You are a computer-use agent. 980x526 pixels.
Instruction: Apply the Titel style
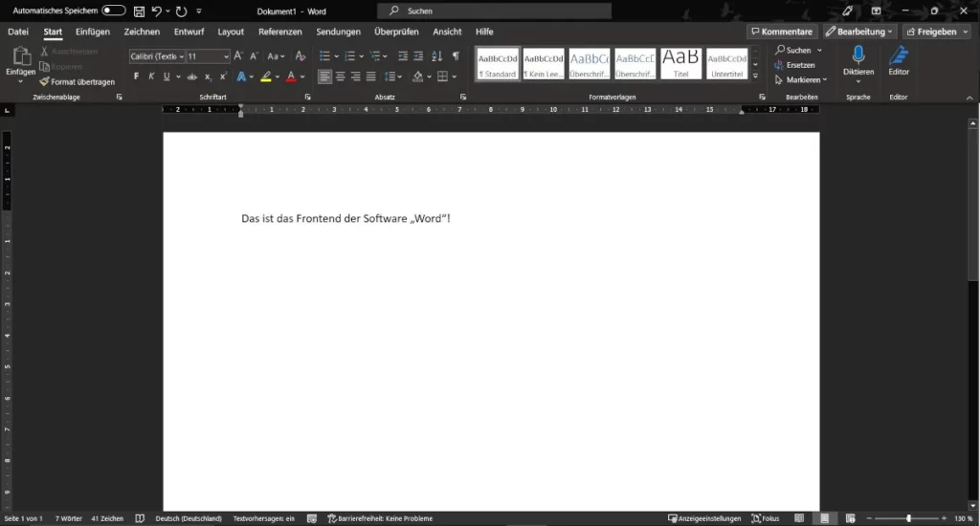click(681, 63)
